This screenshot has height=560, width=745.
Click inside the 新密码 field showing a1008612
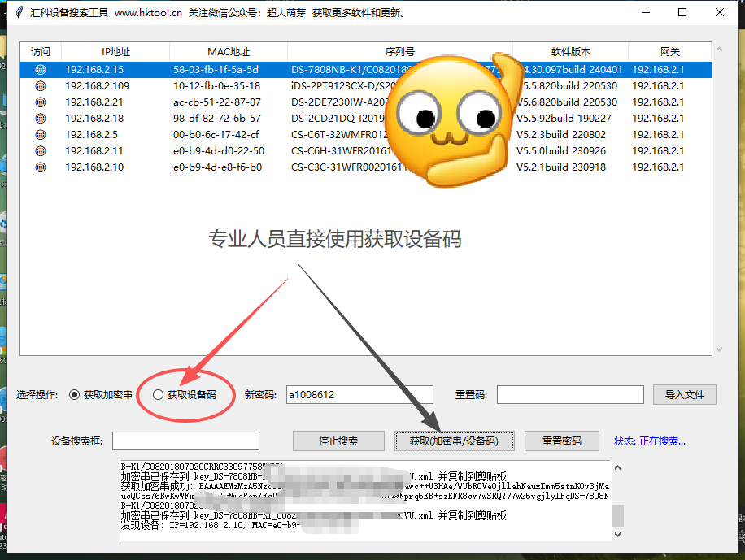pyautogui.click(x=359, y=394)
